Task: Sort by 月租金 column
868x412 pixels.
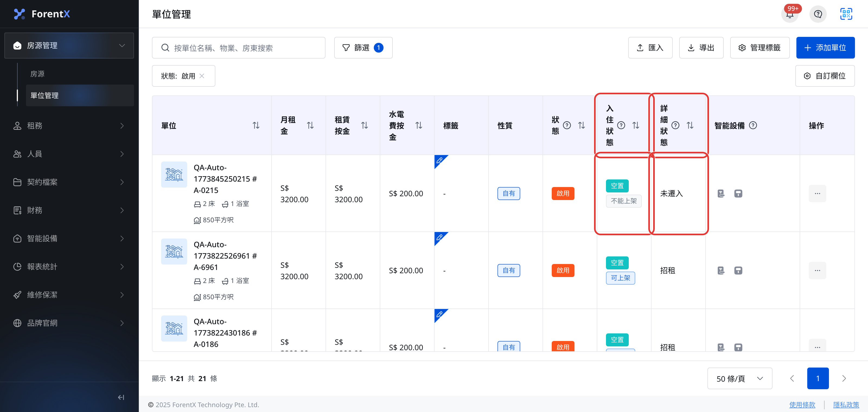Action: click(x=310, y=125)
